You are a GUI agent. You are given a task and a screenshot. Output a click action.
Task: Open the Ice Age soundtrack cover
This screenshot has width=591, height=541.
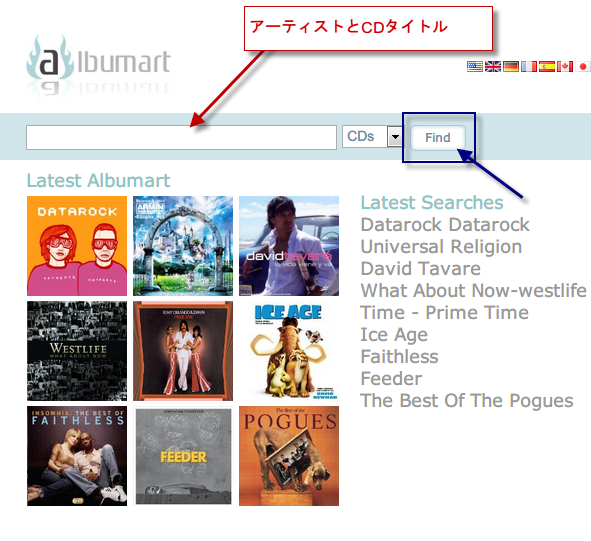click(x=289, y=351)
